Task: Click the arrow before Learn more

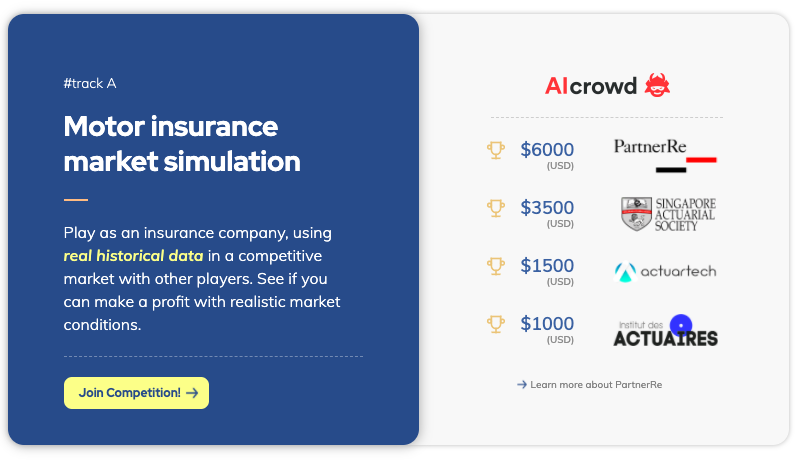Action: pyautogui.click(x=522, y=384)
